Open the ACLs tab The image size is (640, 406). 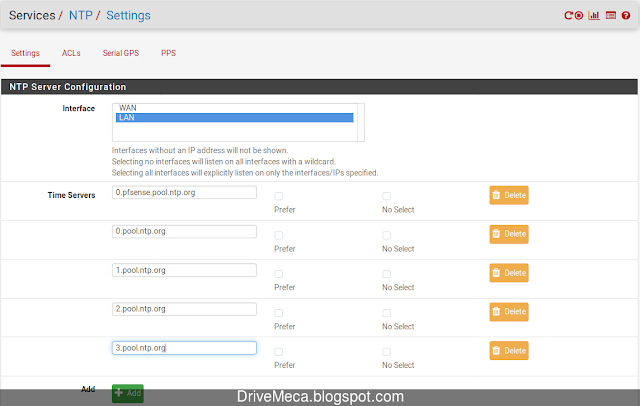click(x=71, y=53)
